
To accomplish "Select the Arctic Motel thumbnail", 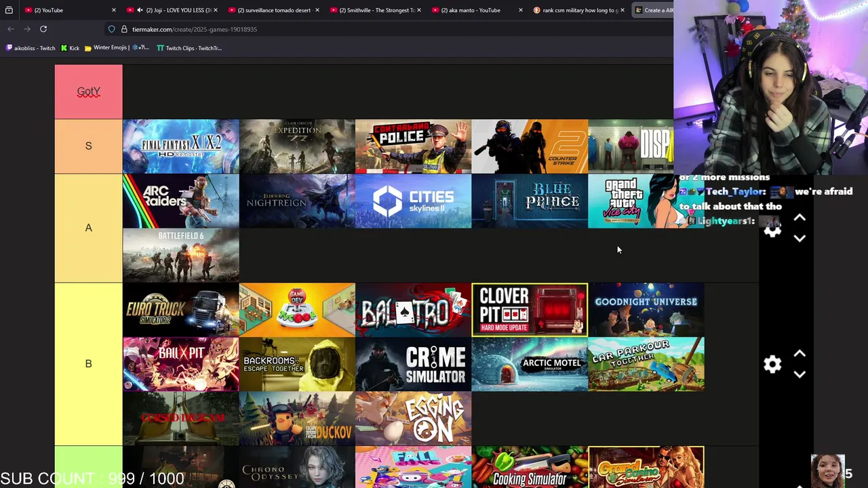I will [530, 365].
